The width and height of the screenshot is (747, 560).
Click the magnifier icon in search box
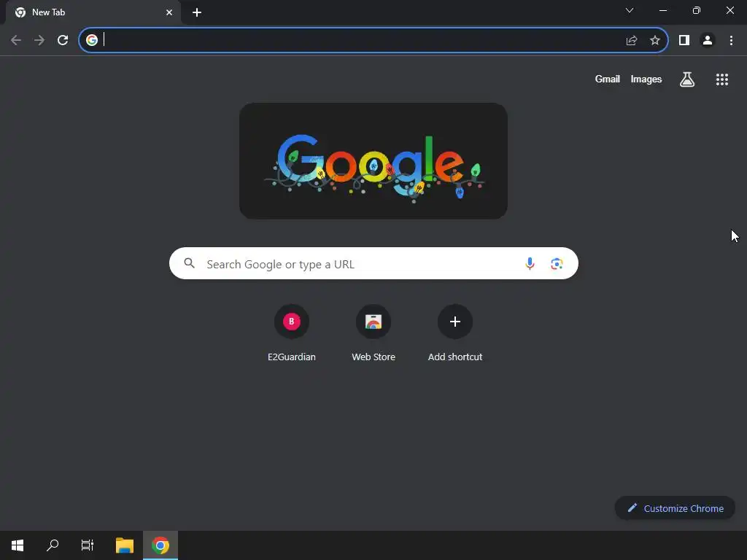pos(190,263)
